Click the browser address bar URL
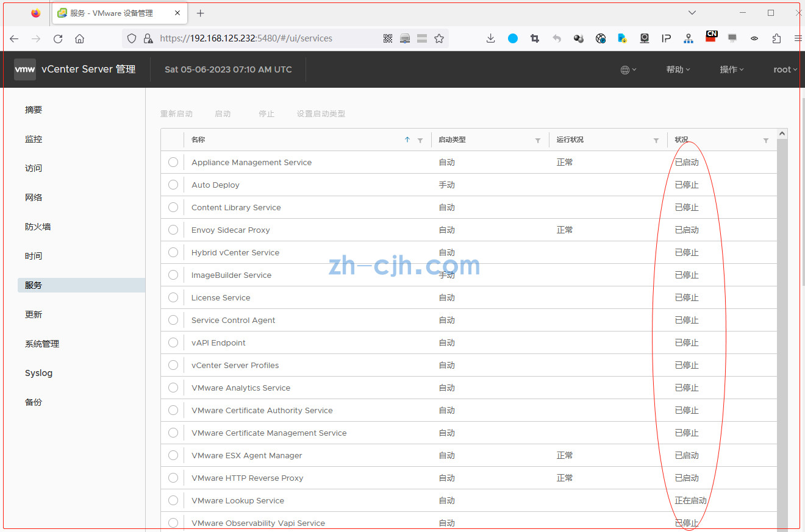Screen dimensions: 805x532 tap(246, 38)
